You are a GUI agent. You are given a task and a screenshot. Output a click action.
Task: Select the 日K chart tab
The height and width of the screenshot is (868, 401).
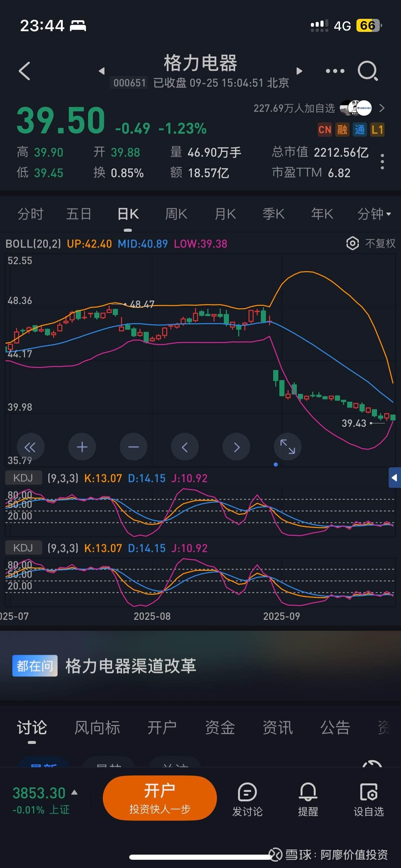(128, 214)
